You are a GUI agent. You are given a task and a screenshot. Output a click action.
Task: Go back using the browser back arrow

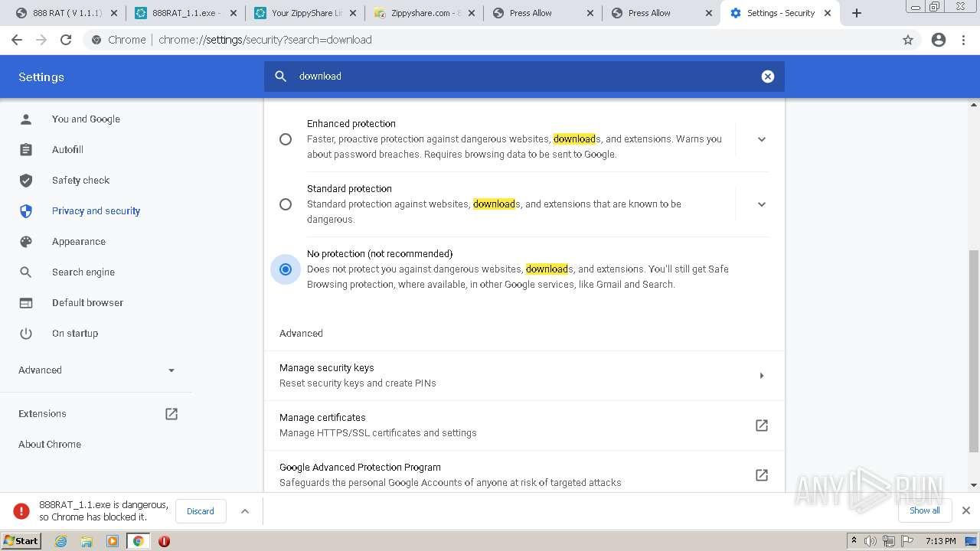pos(17,40)
